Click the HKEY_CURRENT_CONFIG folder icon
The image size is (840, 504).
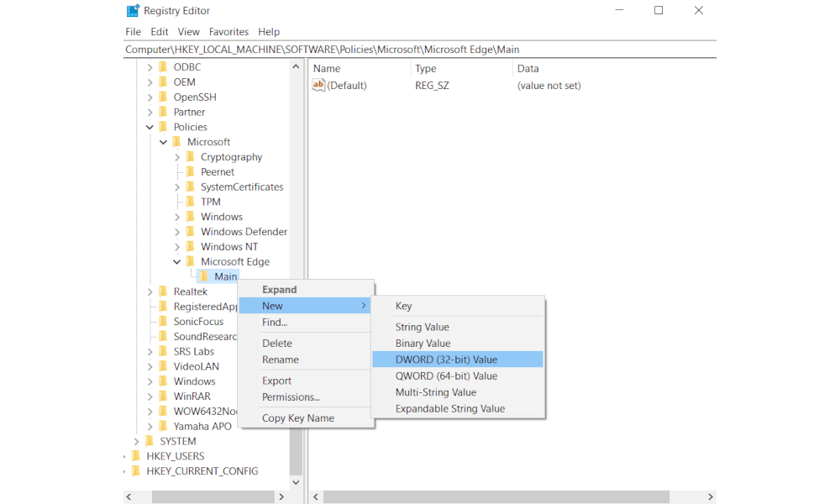point(136,471)
